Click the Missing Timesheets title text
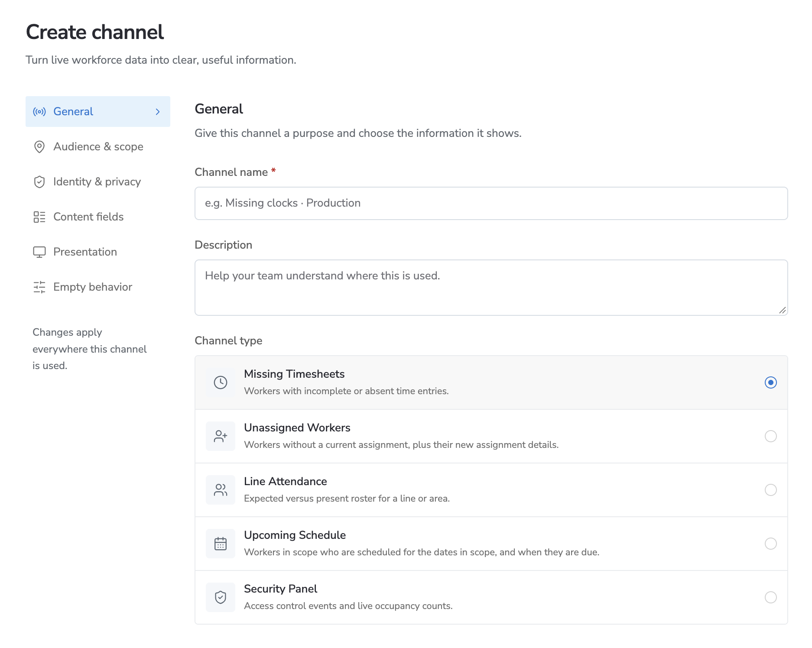Screen dimensions: 812x648 [x=294, y=374]
